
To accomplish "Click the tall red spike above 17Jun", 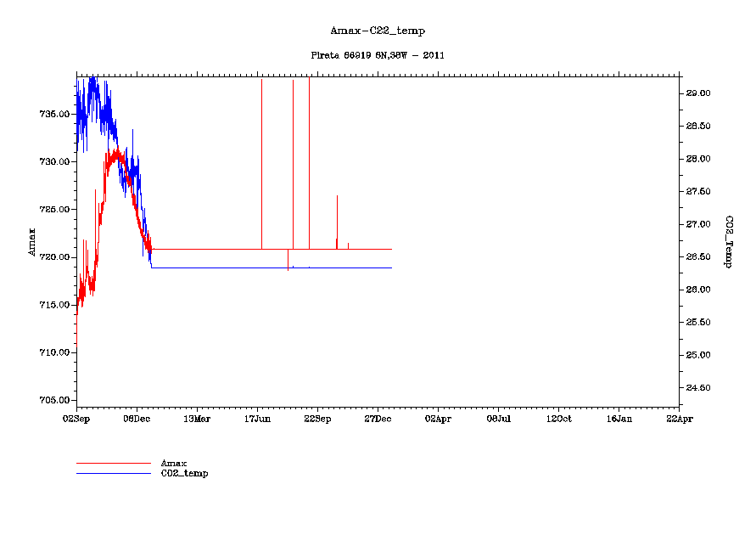I will click(261, 161).
